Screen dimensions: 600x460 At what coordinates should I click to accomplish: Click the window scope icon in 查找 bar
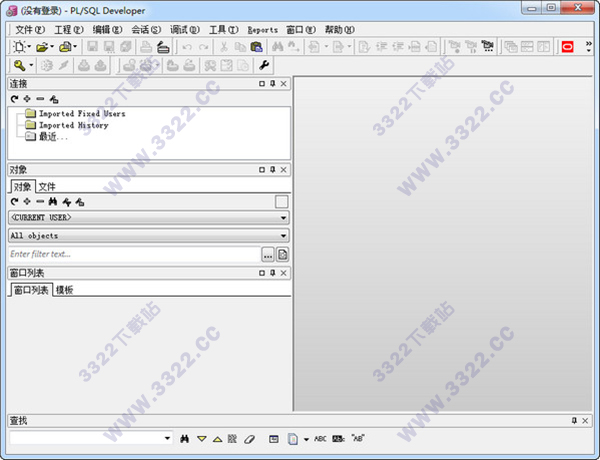(274, 439)
